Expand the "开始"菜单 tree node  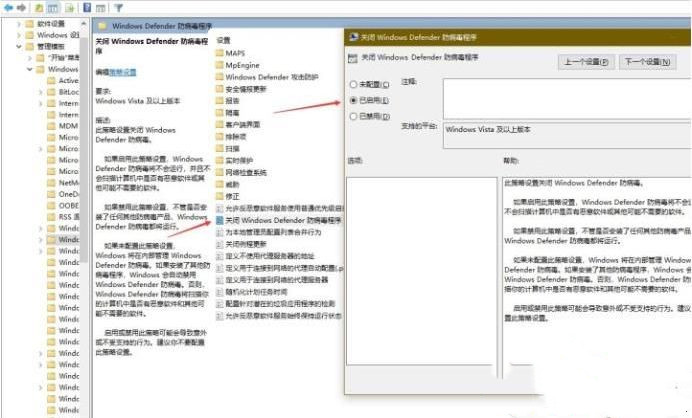click(30, 58)
